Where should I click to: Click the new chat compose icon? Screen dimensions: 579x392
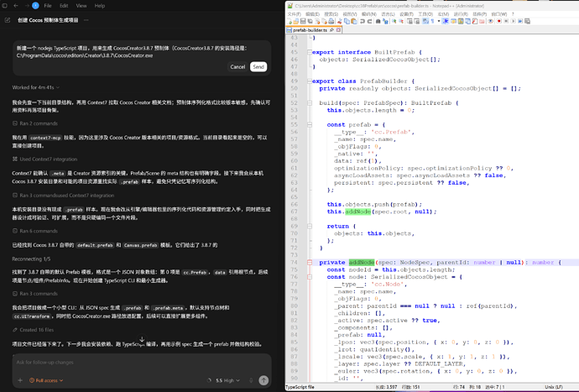8,20
